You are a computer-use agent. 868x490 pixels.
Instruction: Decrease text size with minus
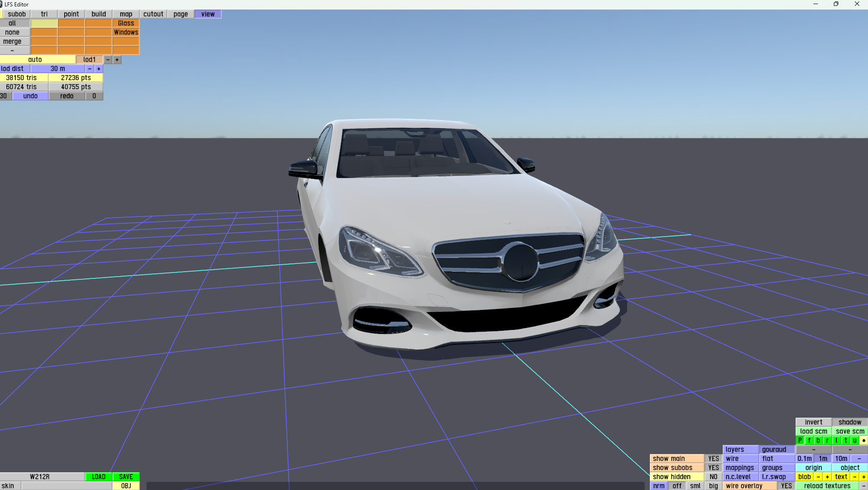(x=855, y=477)
